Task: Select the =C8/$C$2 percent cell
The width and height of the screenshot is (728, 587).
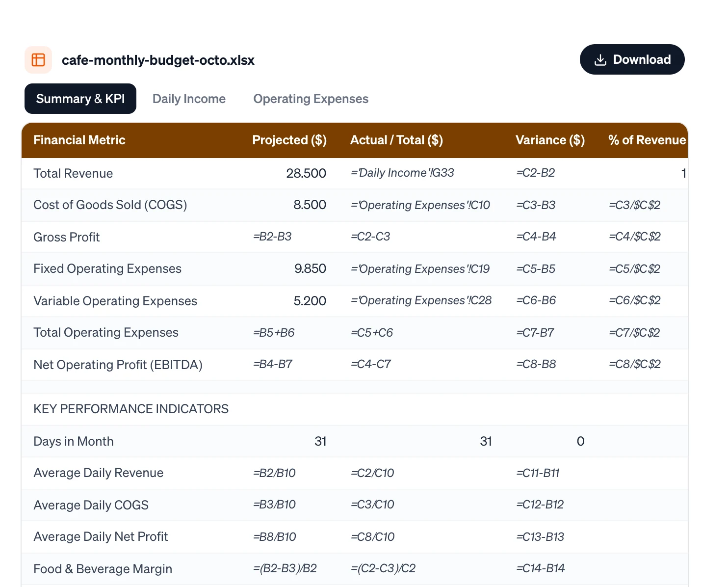Action: tap(634, 364)
